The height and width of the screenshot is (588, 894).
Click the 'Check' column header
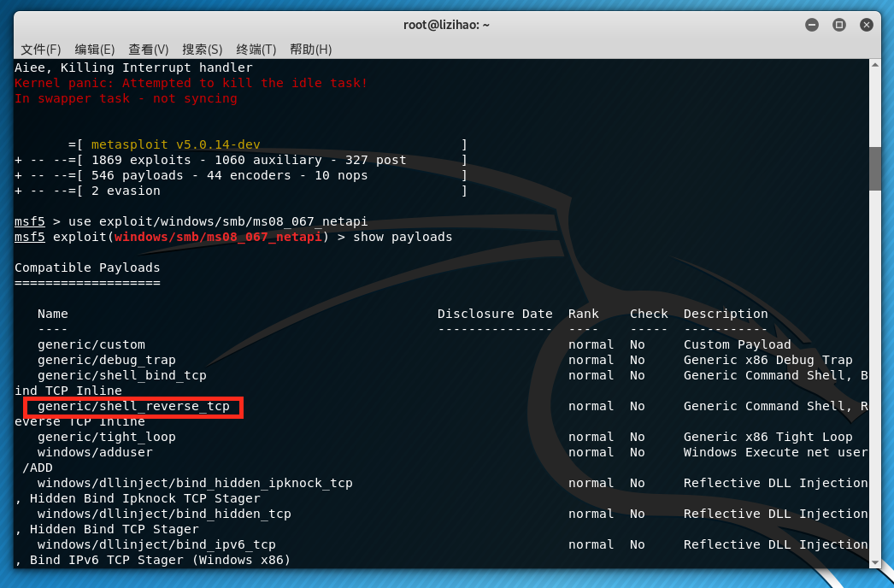pyautogui.click(x=649, y=314)
